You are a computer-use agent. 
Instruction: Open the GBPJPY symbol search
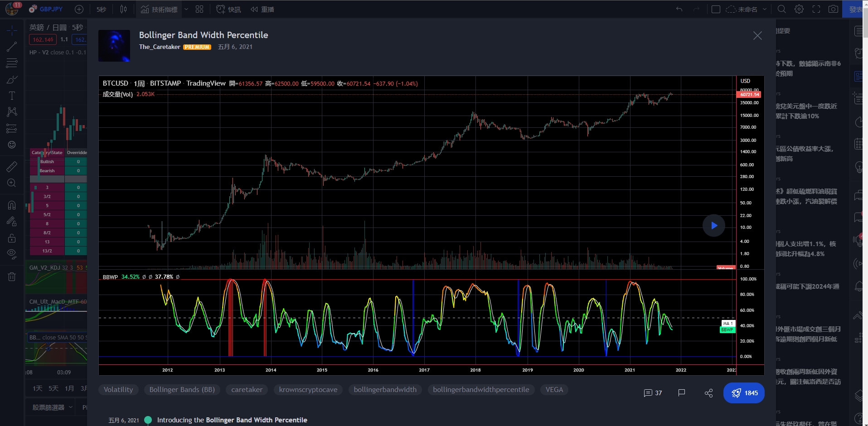(46, 9)
